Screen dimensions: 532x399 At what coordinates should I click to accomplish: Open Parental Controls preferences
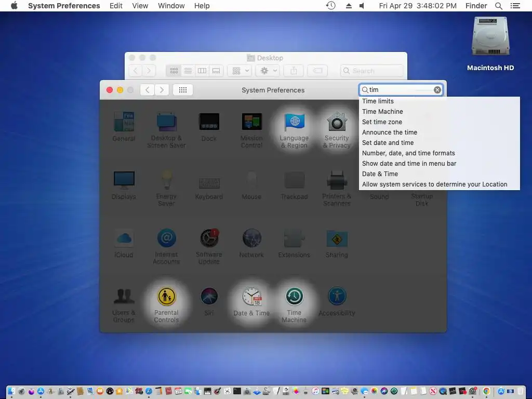click(166, 304)
